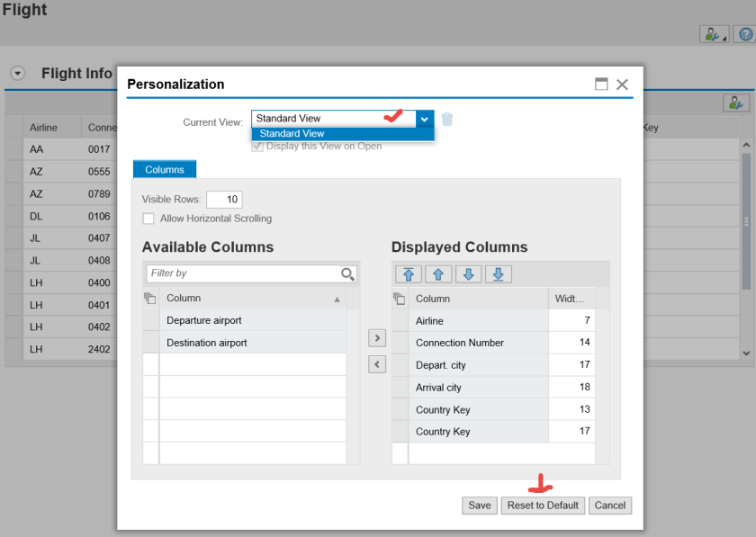
Task: Collapse the Flight Info section
Action: pos(17,74)
